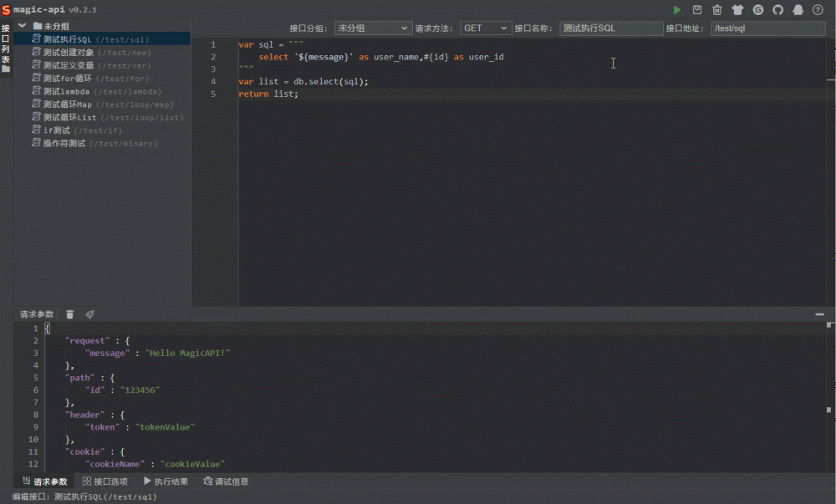The width and height of the screenshot is (836, 504).
Task: Open the QQ group icon
Action: pos(798,10)
